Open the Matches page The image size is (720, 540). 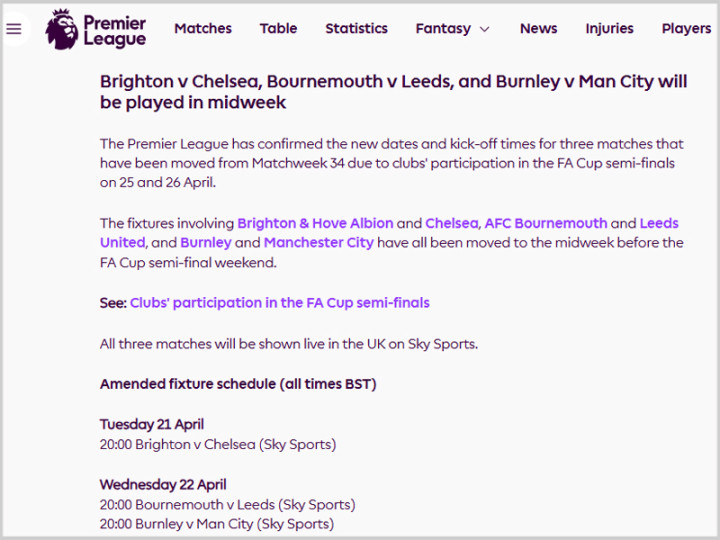[x=203, y=29]
